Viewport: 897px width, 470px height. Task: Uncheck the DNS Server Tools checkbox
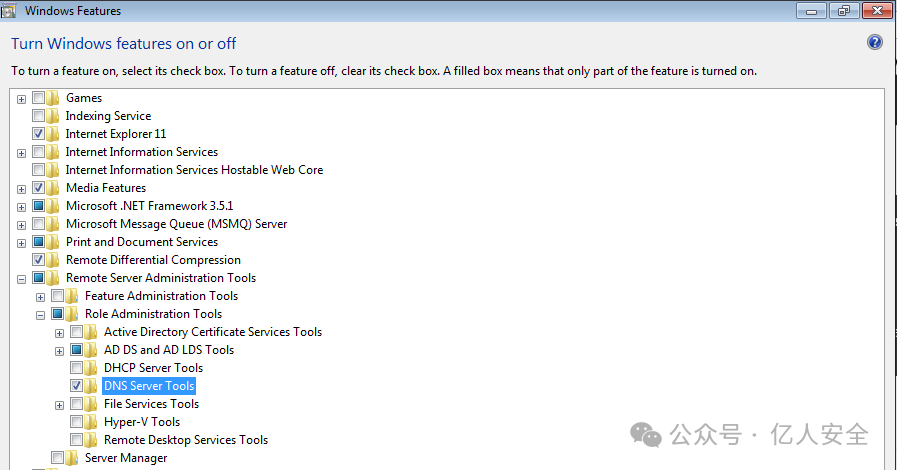77,386
